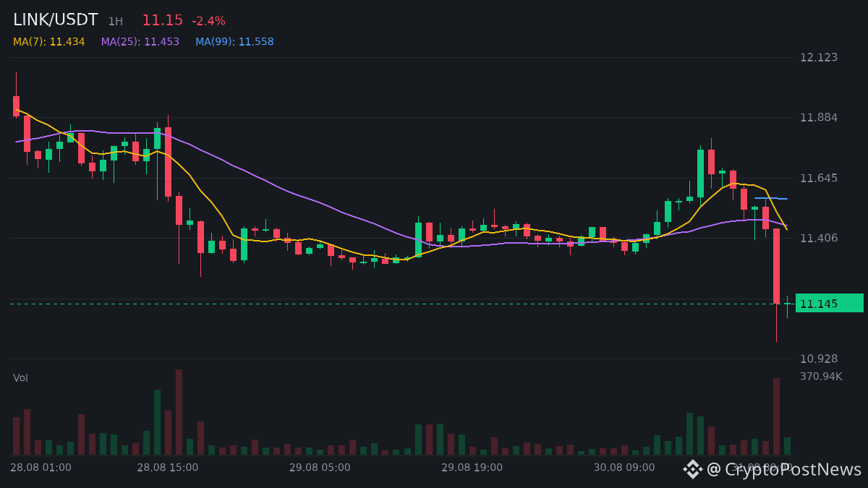This screenshot has width=868, height=488.
Task: Click the 11.645 price axis label
Action: pos(819,178)
